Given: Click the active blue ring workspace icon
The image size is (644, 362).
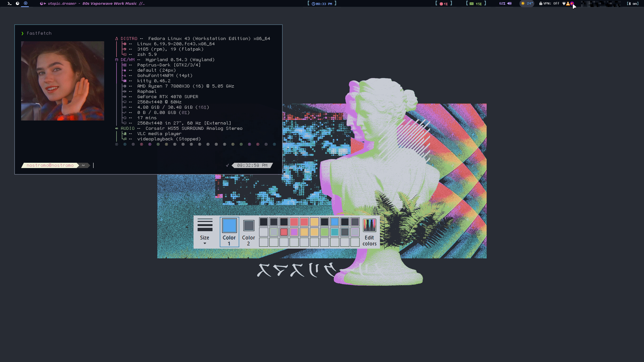Looking at the screenshot, I should (25, 4).
